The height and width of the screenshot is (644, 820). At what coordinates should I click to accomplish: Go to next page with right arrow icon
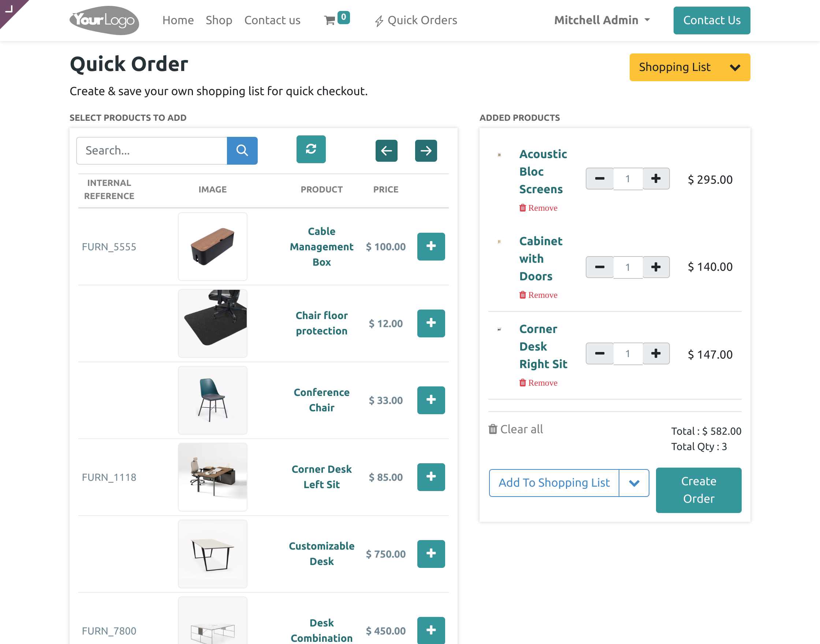tap(426, 150)
